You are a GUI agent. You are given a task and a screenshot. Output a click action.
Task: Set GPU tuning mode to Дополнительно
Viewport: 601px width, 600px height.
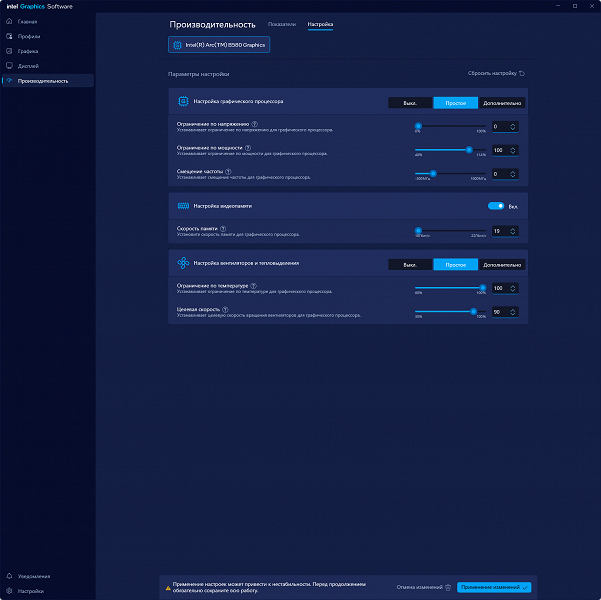click(502, 103)
